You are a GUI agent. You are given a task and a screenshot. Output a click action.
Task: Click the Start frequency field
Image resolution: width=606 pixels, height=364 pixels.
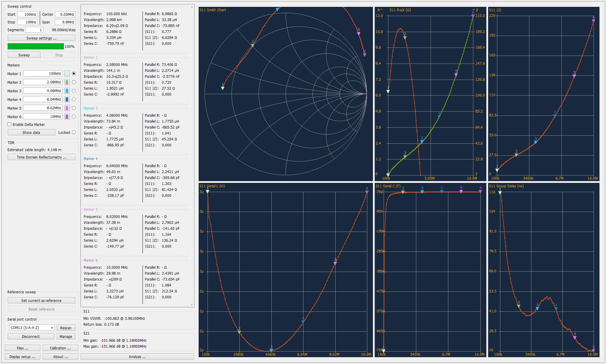coord(27,14)
